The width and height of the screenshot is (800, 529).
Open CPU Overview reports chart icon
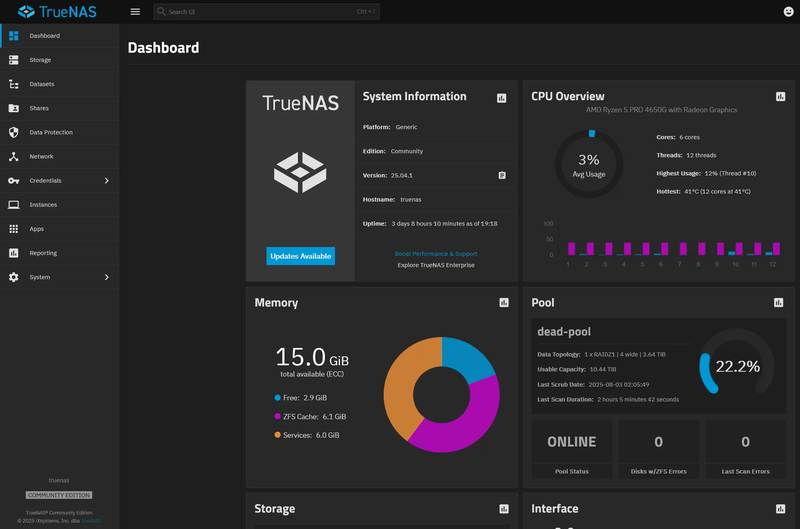781,96
